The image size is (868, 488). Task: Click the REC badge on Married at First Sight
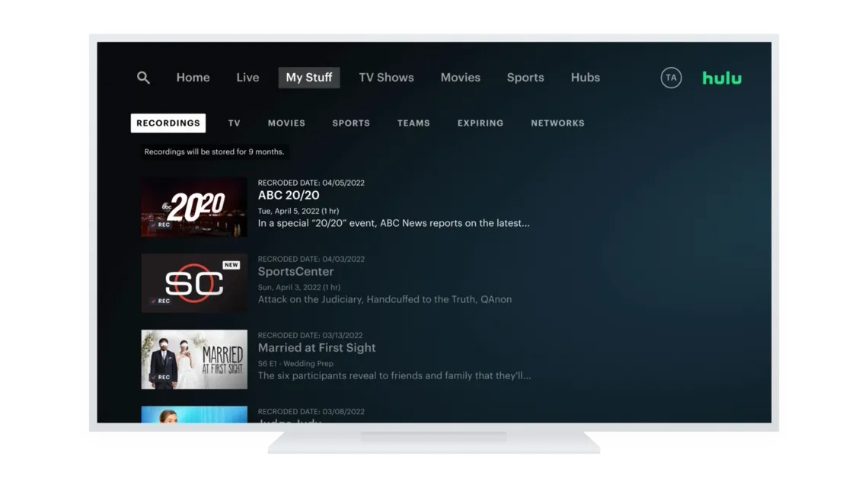[161, 377]
